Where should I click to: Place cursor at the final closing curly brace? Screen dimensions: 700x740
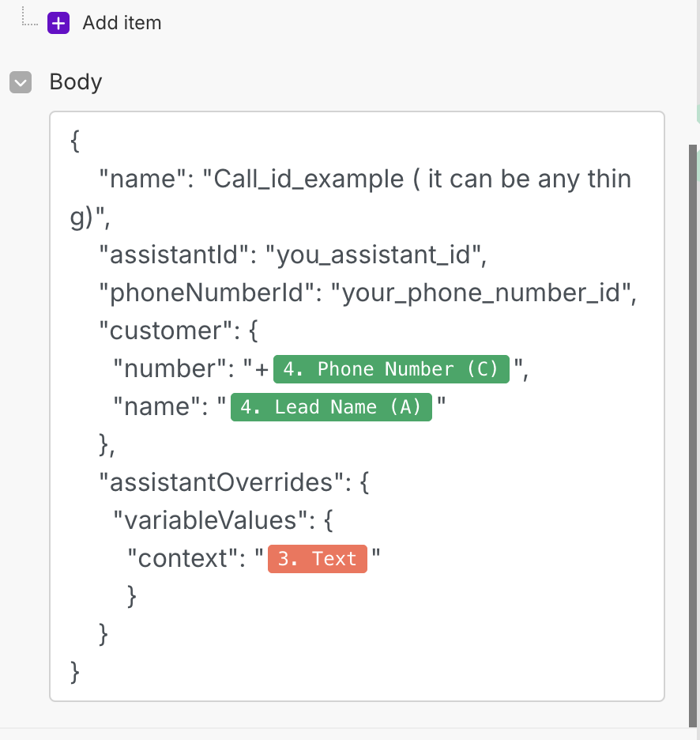[76, 672]
